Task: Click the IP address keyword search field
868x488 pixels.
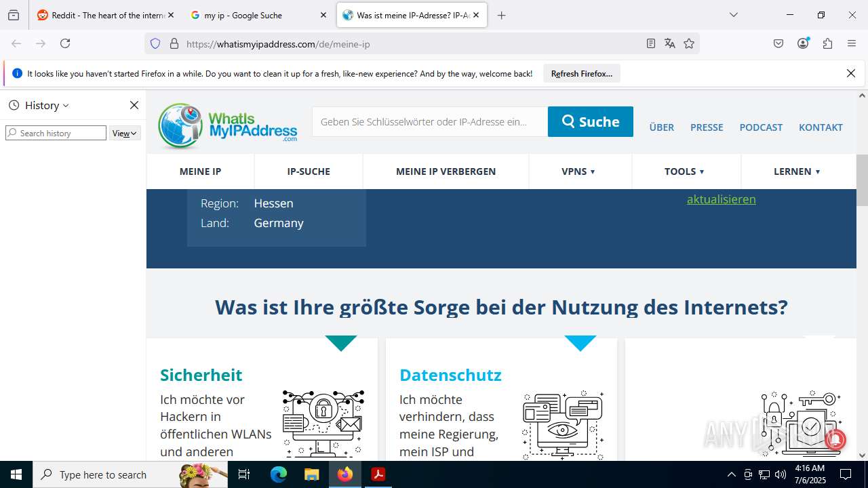Action: point(430,121)
